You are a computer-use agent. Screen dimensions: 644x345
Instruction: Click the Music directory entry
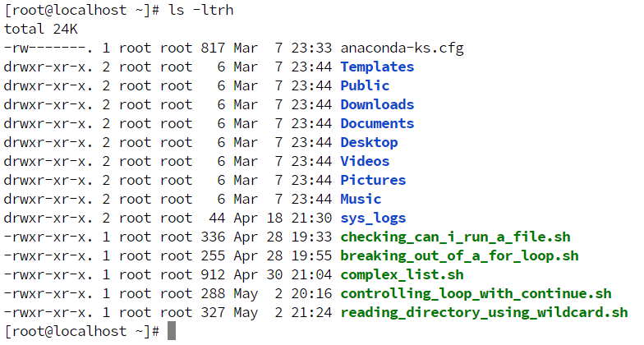(x=361, y=199)
